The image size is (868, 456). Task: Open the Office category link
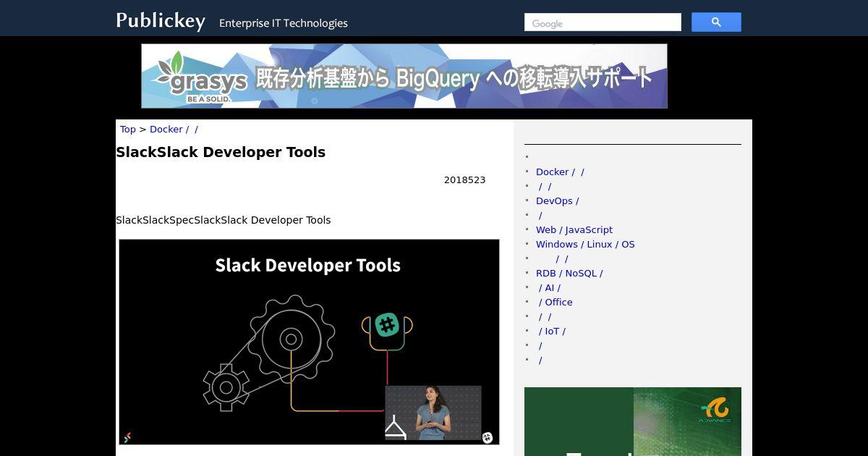tap(555, 303)
